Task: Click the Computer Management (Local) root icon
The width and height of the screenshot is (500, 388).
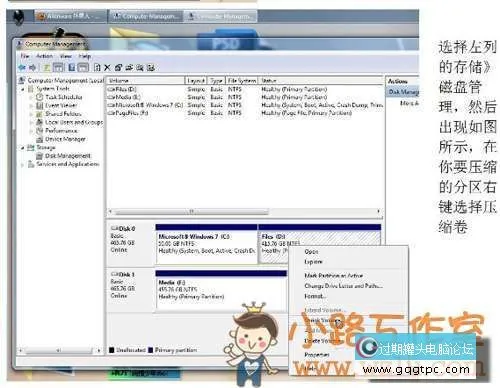Action: [22, 80]
